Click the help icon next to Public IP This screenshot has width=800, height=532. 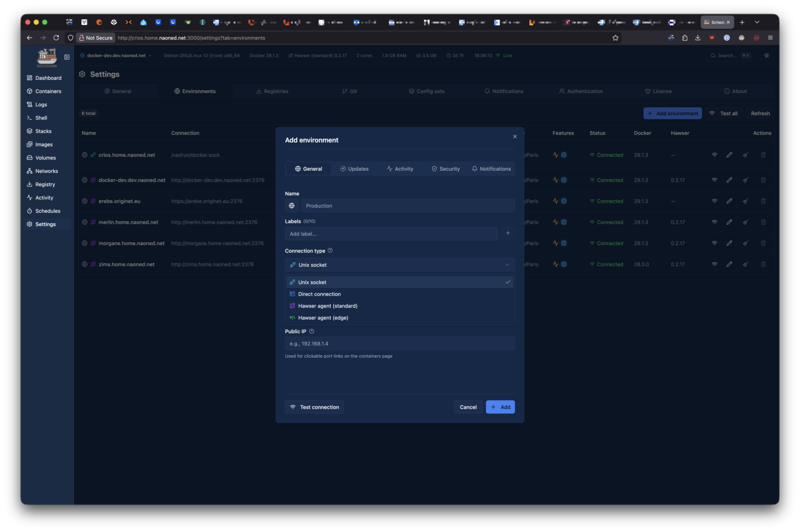(312, 331)
